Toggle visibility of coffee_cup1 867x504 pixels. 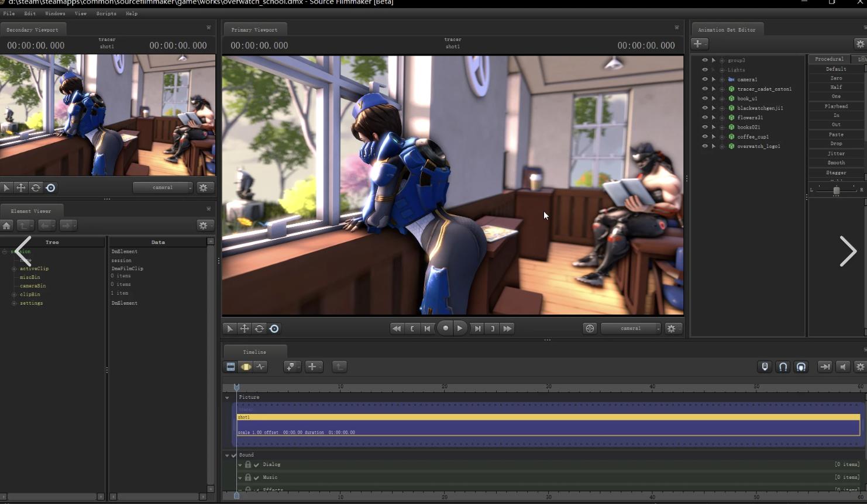click(x=704, y=137)
